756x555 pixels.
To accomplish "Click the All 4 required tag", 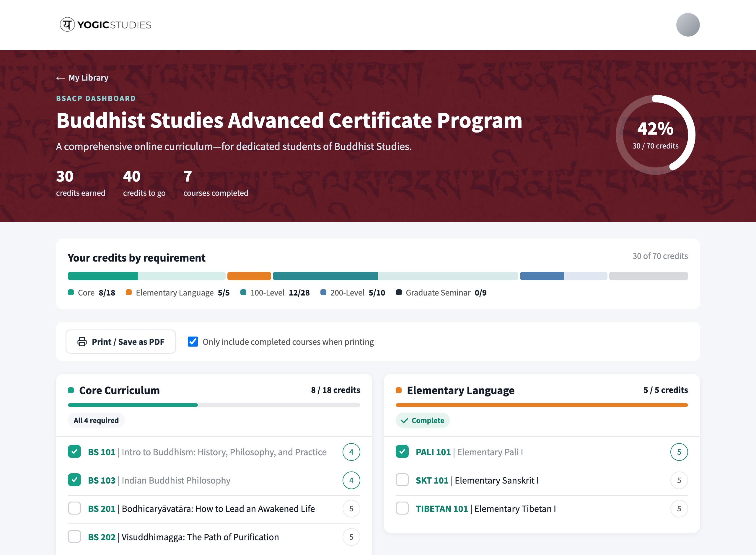I will [x=96, y=420].
